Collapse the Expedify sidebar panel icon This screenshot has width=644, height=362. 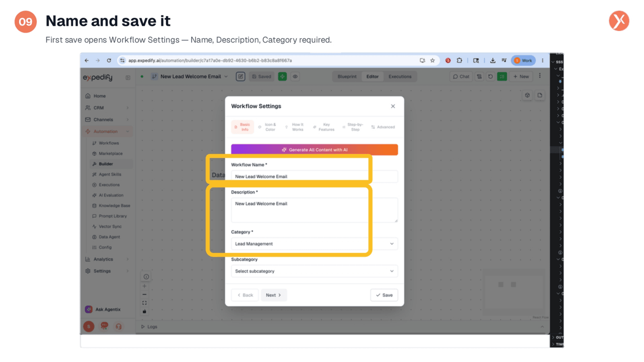(128, 78)
